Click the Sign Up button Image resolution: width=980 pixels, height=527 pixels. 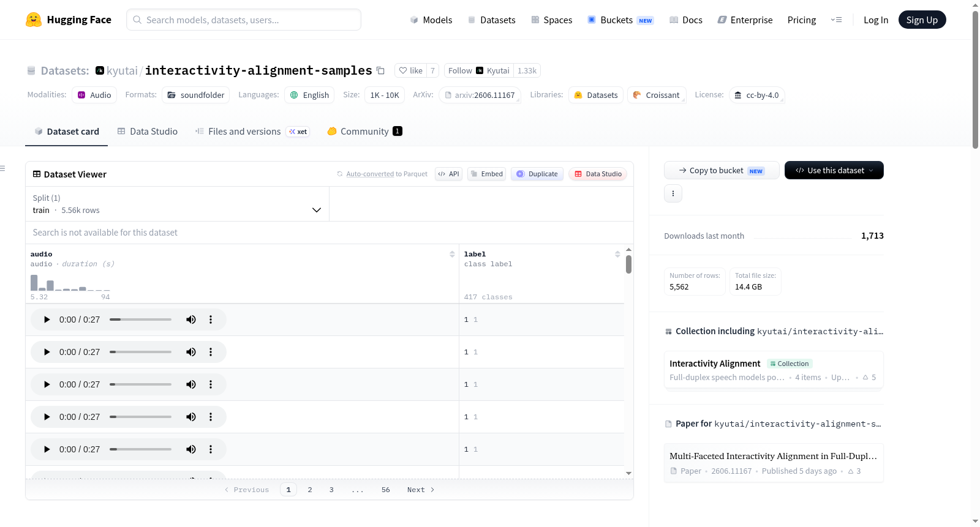click(x=922, y=20)
